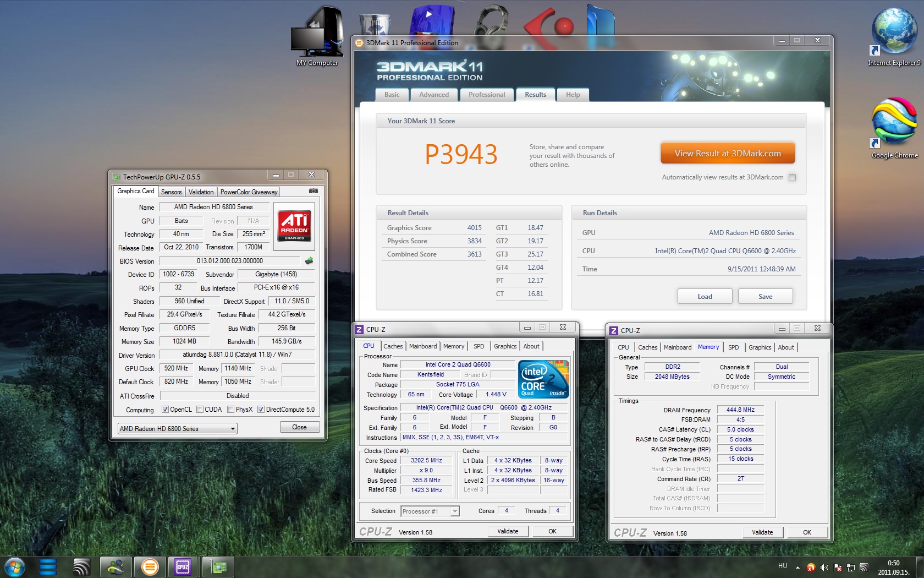Open the blue stacked bars taskbar icon
This screenshot has height=578, width=924.
tap(48, 566)
